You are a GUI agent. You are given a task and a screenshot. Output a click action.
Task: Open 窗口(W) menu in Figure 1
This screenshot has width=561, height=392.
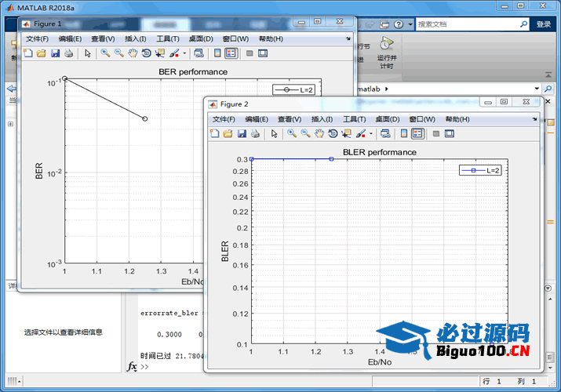coord(236,39)
